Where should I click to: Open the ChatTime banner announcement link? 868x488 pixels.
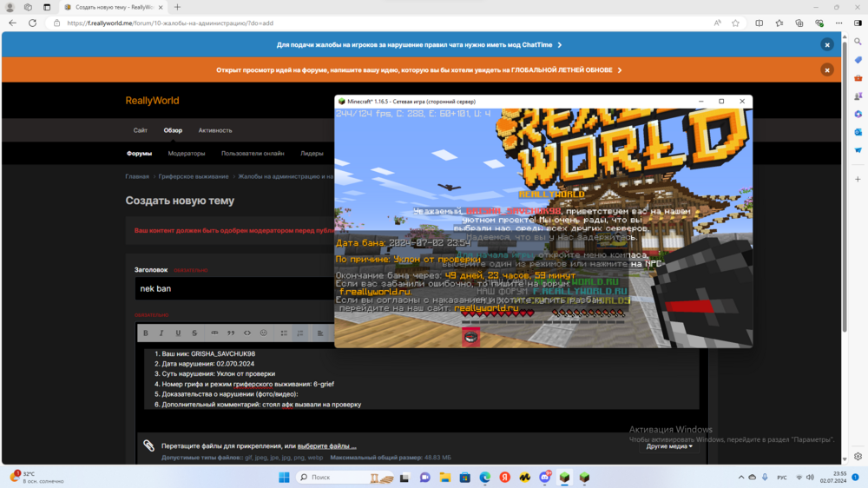419,45
